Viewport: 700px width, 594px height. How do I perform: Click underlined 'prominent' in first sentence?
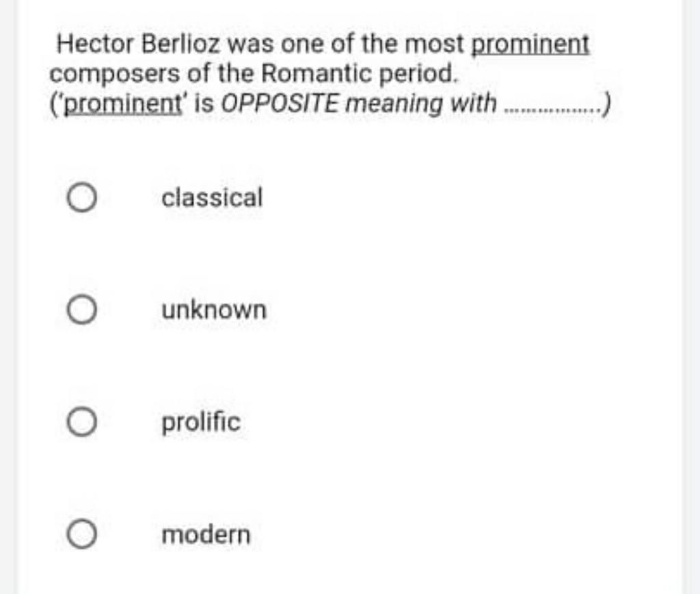(x=530, y=45)
